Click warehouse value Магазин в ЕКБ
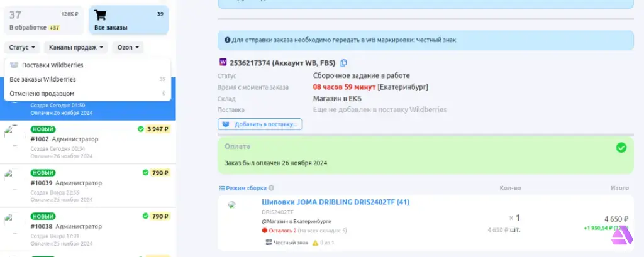Screen dimensions: 644x257 [337, 99]
